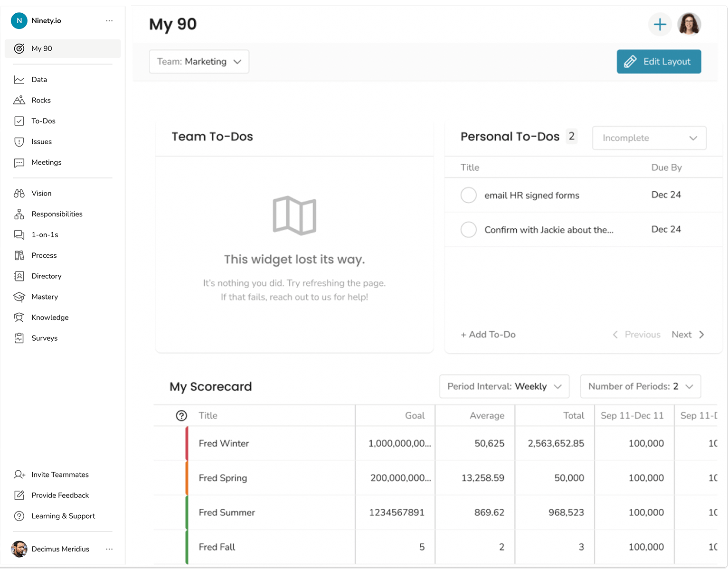
Task: Click Learning & Support link
Action: tap(63, 516)
